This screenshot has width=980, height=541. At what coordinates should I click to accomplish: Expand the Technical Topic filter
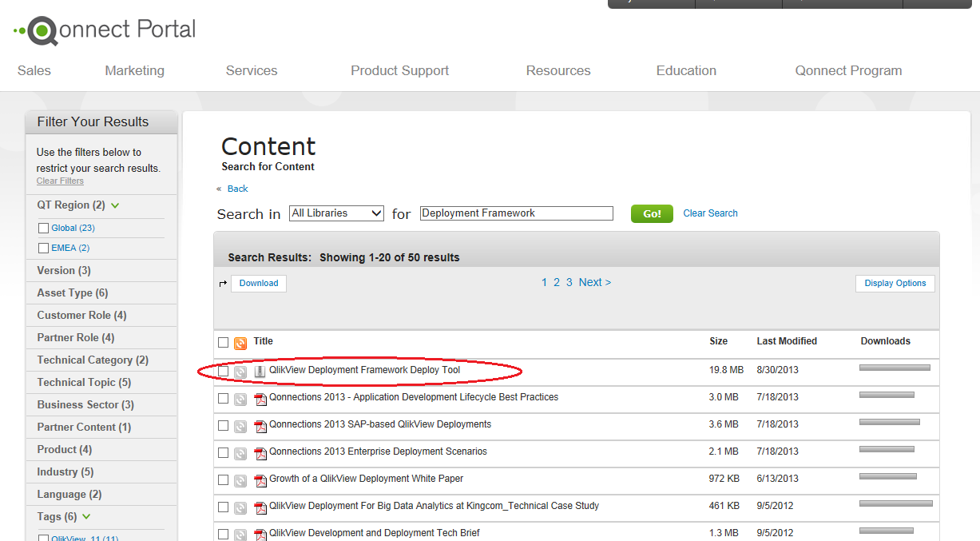(84, 383)
